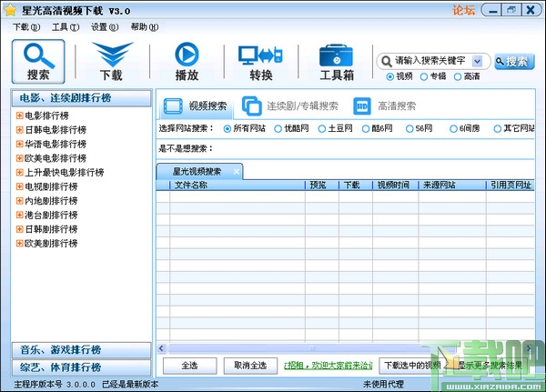
Task: Expand 港台剧排行榜 tree node
Action: click(20, 215)
